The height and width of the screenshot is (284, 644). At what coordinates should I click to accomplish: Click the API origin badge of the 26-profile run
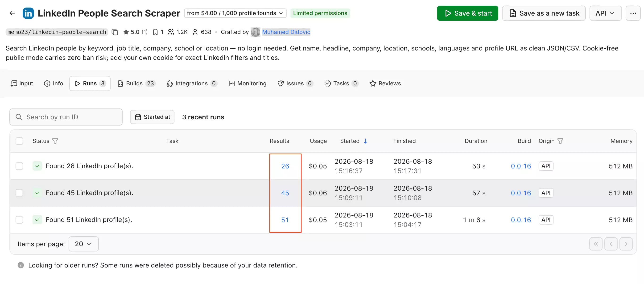tap(546, 166)
